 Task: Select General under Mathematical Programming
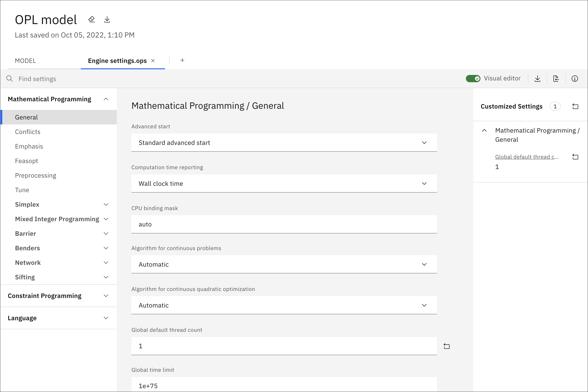(x=26, y=117)
